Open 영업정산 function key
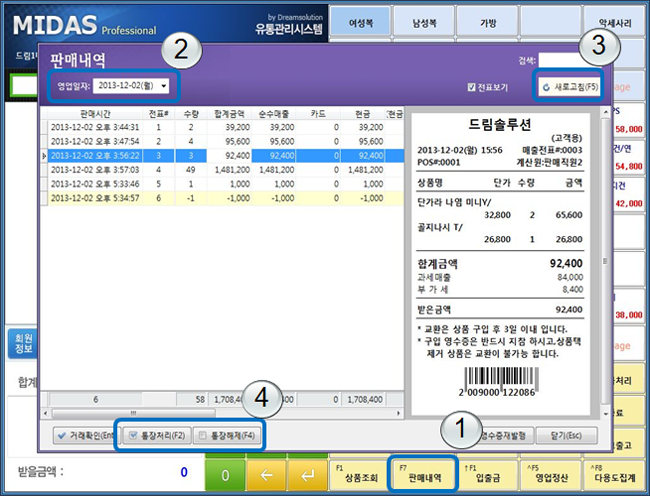 coord(551,474)
